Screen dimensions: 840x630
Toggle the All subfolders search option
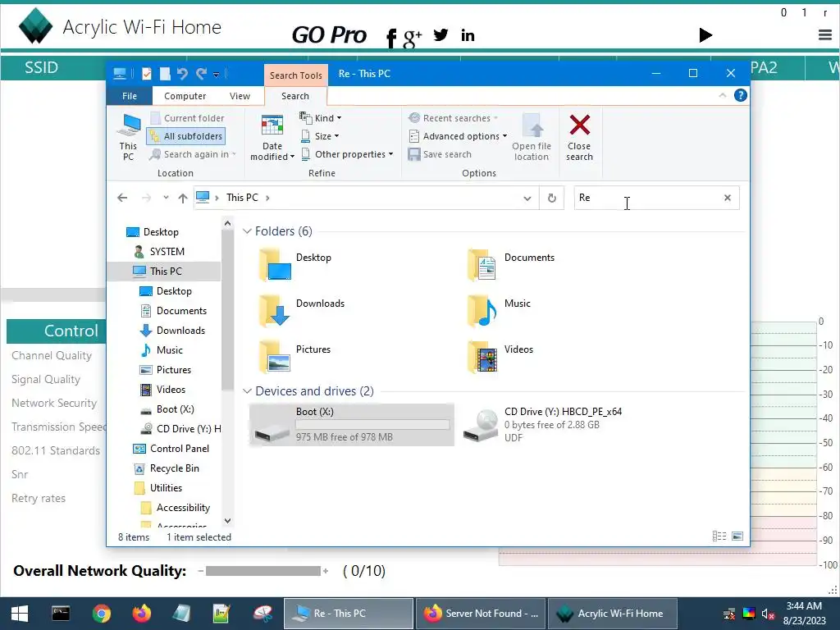point(186,136)
